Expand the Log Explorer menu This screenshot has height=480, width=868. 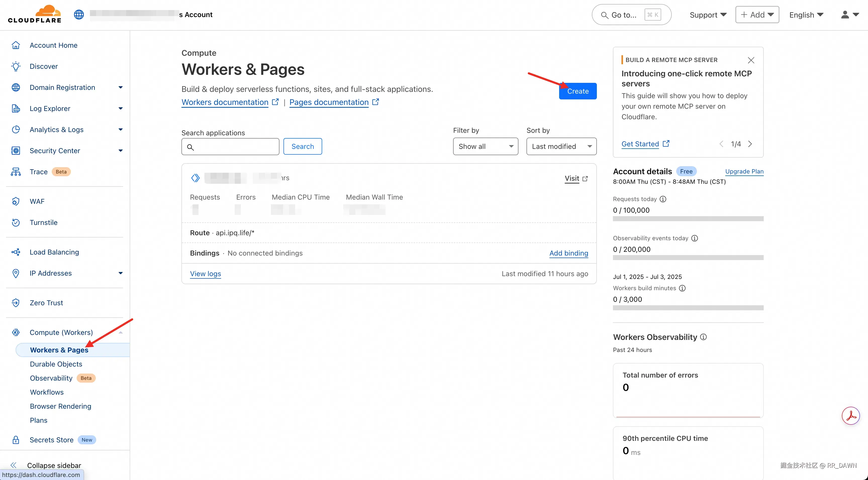[x=121, y=108]
